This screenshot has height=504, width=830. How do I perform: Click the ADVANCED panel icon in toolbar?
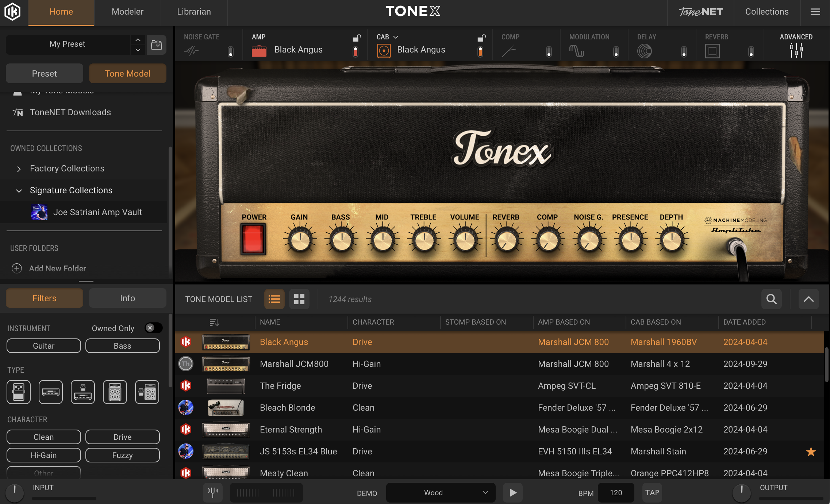[x=796, y=49]
